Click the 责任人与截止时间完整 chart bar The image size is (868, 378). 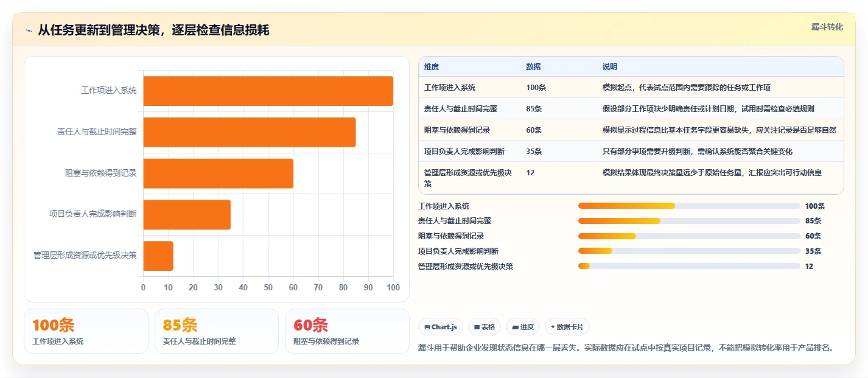[x=250, y=132]
